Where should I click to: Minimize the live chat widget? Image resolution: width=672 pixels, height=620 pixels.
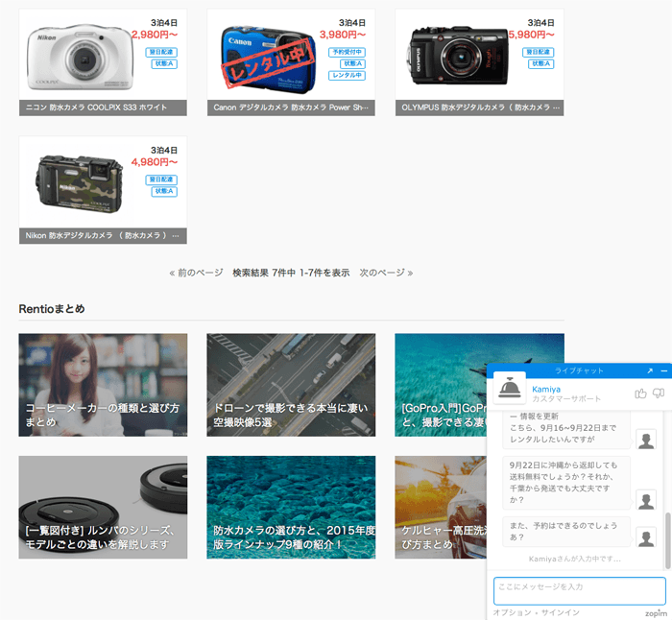click(x=664, y=370)
